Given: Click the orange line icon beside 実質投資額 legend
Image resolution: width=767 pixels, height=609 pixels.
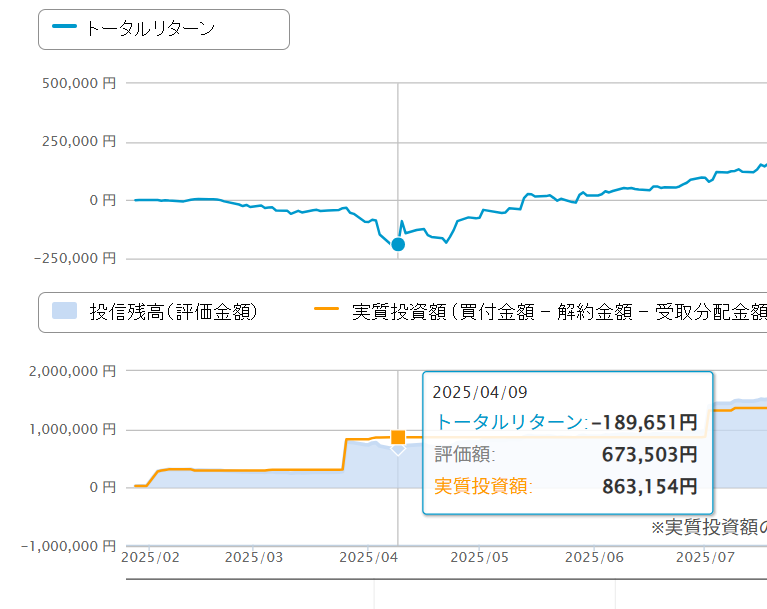Looking at the screenshot, I should [x=328, y=312].
